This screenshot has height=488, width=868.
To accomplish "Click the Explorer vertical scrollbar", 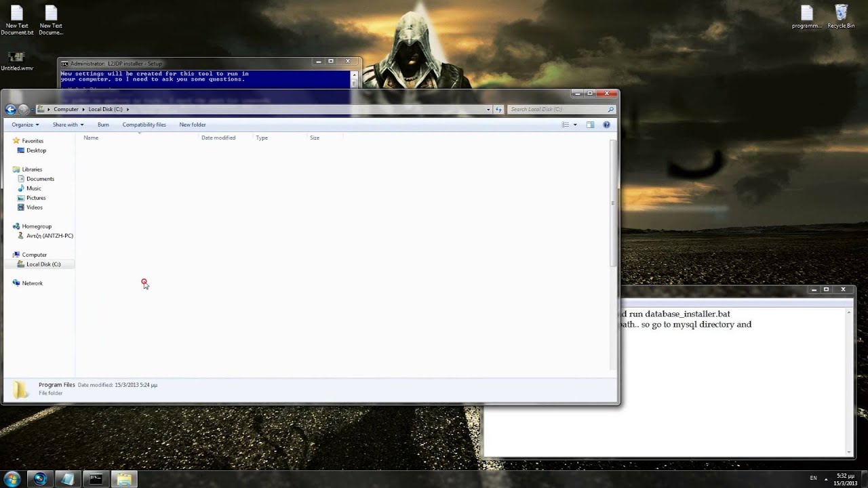I will (613, 203).
